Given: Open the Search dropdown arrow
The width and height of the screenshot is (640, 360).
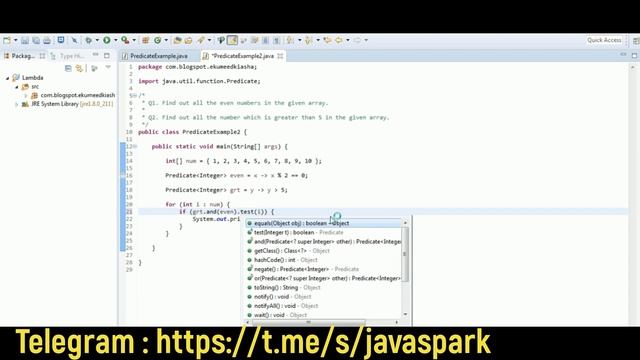Looking at the screenshot, I should tap(209, 40).
